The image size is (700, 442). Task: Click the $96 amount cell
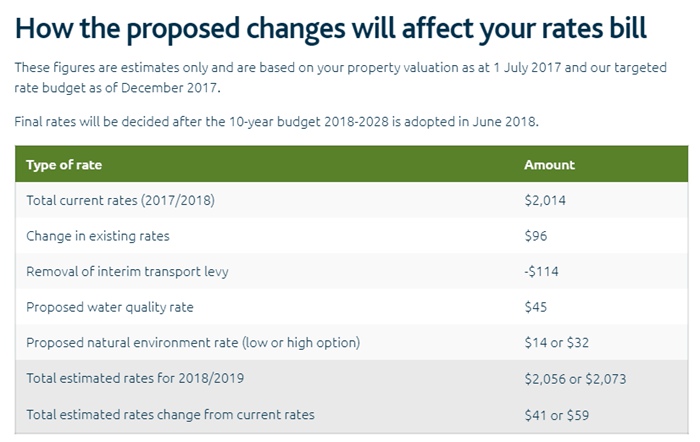[536, 236]
